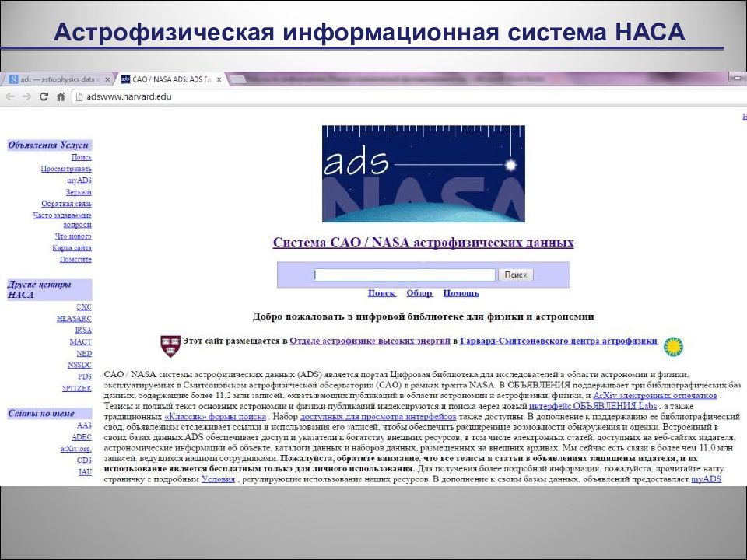
Task: Open the MACT center link
Action: (x=80, y=342)
